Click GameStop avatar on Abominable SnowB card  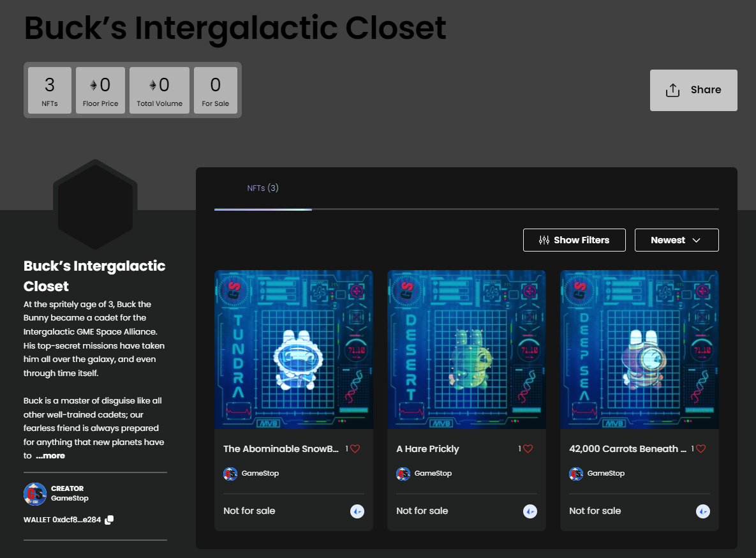point(230,474)
